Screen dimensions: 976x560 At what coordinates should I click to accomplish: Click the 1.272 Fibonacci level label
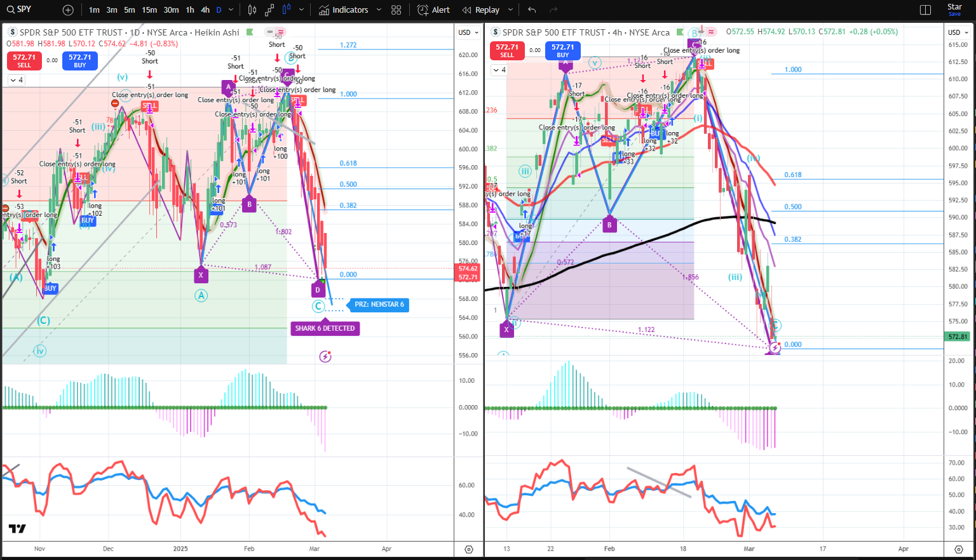348,45
